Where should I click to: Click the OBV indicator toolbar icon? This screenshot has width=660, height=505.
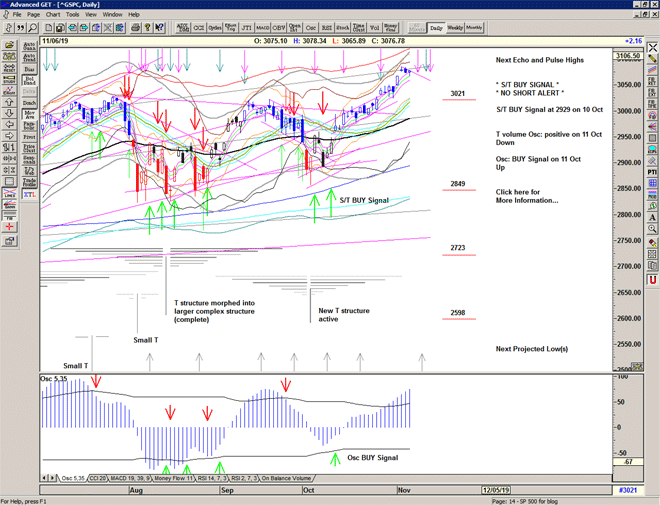tap(279, 28)
